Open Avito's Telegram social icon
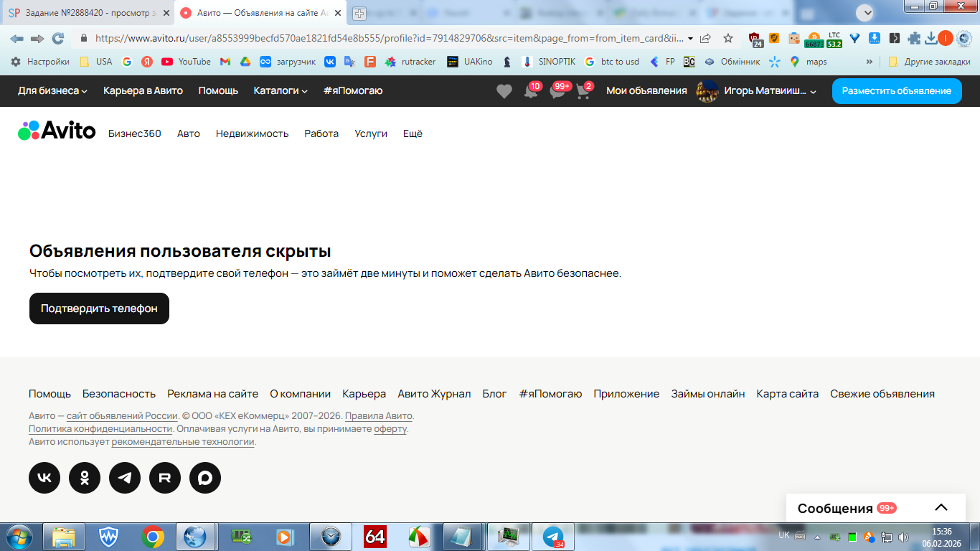 [125, 478]
